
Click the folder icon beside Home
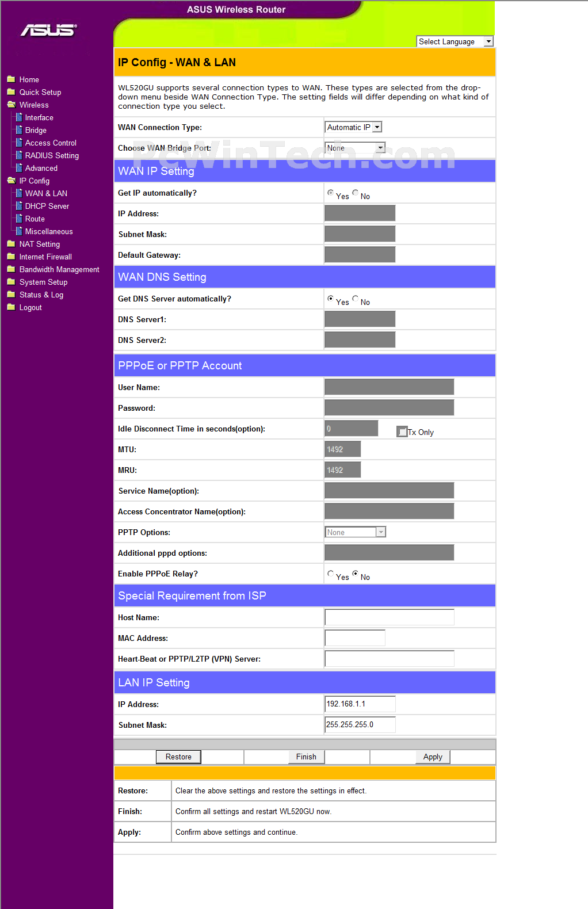(x=11, y=79)
